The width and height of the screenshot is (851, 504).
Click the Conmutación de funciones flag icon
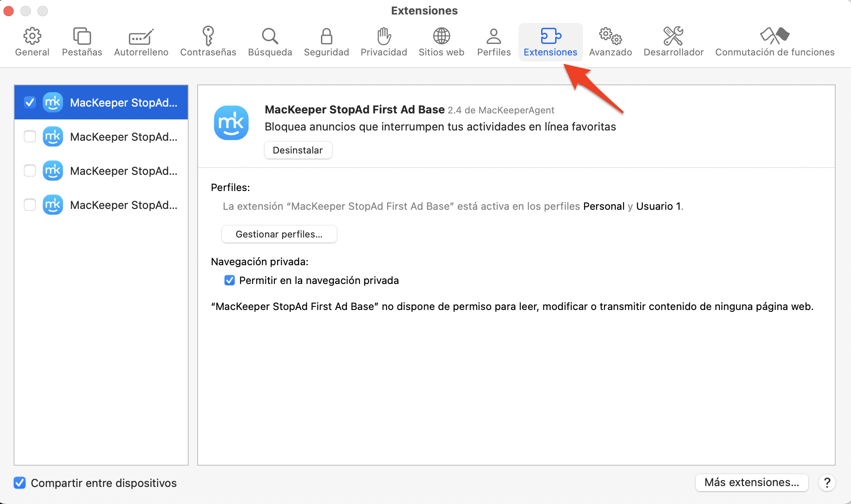click(775, 36)
